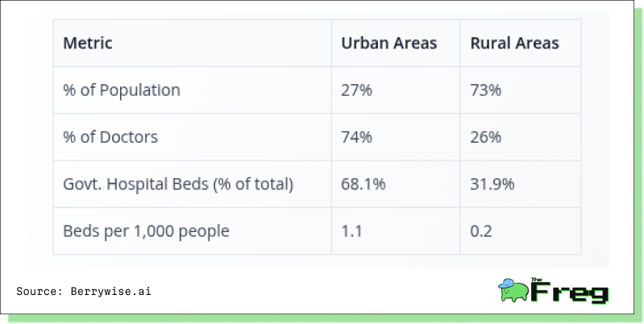Viewport: 644px width, 324px height.
Task: Click Govt. Hospital Beds row label
Action: (x=178, y=184)
